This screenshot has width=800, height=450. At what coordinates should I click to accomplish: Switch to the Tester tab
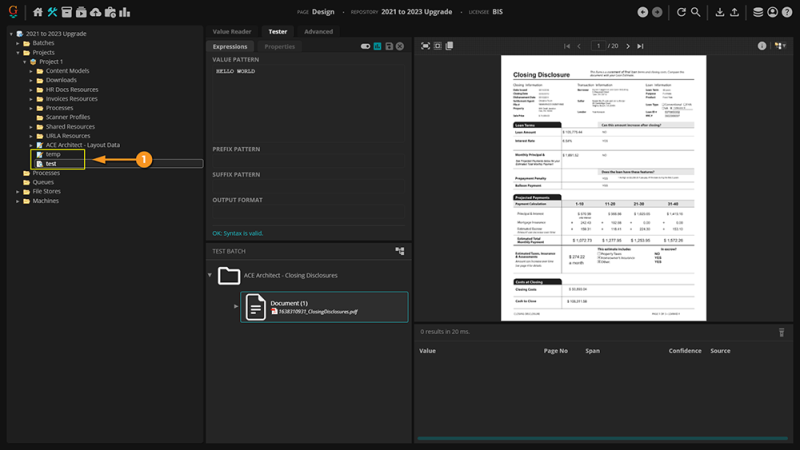coord(278,32)
